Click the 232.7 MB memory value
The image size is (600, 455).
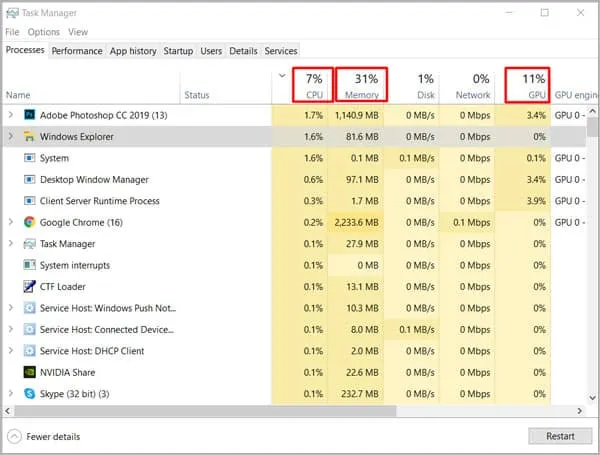coord(360,394)
